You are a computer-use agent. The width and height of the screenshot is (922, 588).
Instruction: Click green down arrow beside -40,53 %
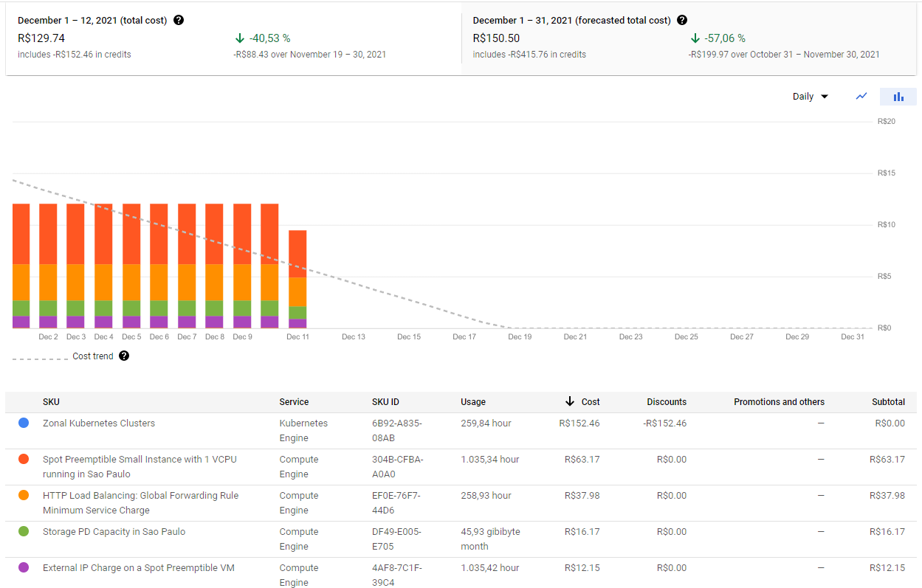239,38
